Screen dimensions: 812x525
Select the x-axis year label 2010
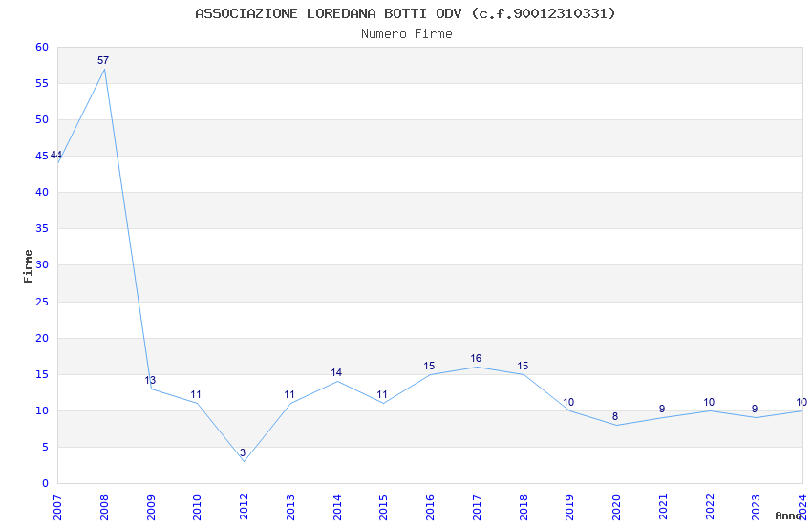point(197,508)
